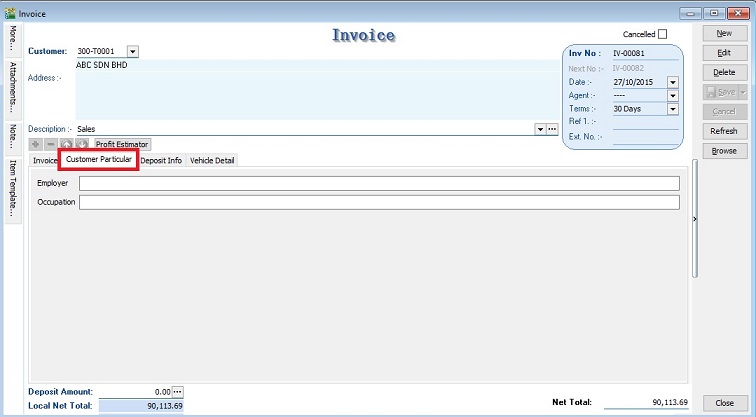The width and height of the screenshot is (756, 417).
Task: Click into the Employer text field
Action: coord(379,183)
